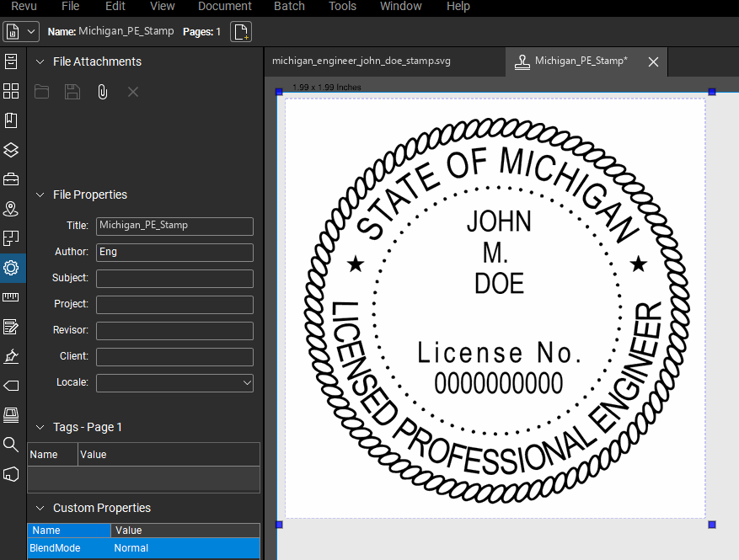This screenshot has height=560, width=739.
Task: Click the Normal value of BlendMode
Action: pos(131,548)
